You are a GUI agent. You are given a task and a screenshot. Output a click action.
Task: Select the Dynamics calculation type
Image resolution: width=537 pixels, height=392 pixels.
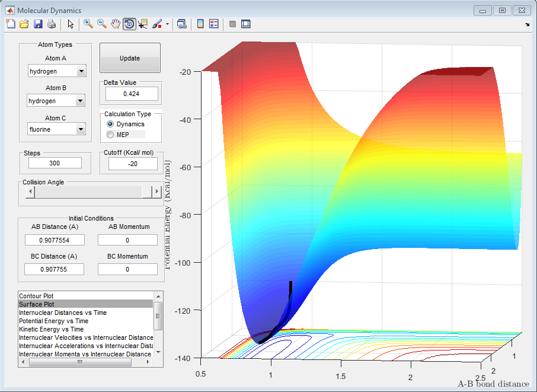[x=110, y=125]
